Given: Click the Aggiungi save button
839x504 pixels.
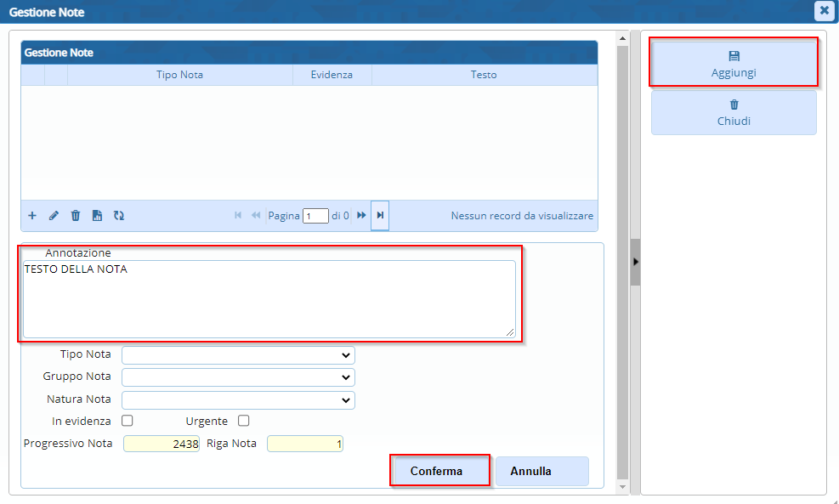Looking at the screenshot, I should click(x=734, y=63).
